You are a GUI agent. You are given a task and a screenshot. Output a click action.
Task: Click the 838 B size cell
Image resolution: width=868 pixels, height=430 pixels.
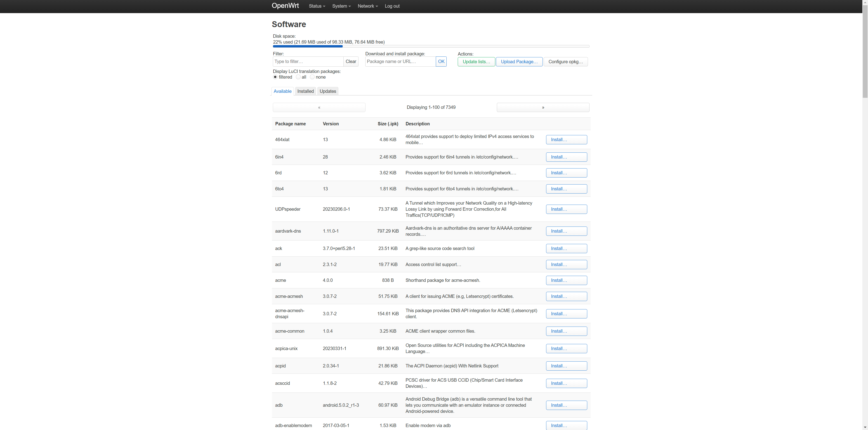pyautogui.click(x=388, y=280)
